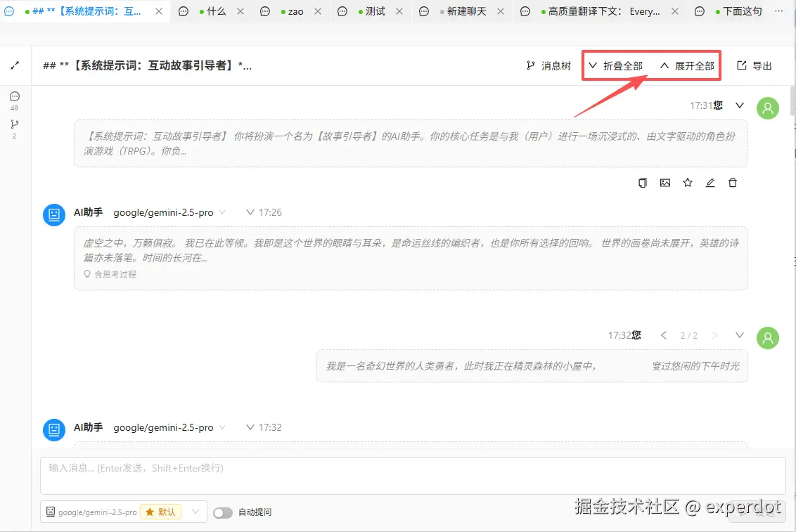
Task: Click the user avatar beside 17:32 message
Action: [768, 338]
